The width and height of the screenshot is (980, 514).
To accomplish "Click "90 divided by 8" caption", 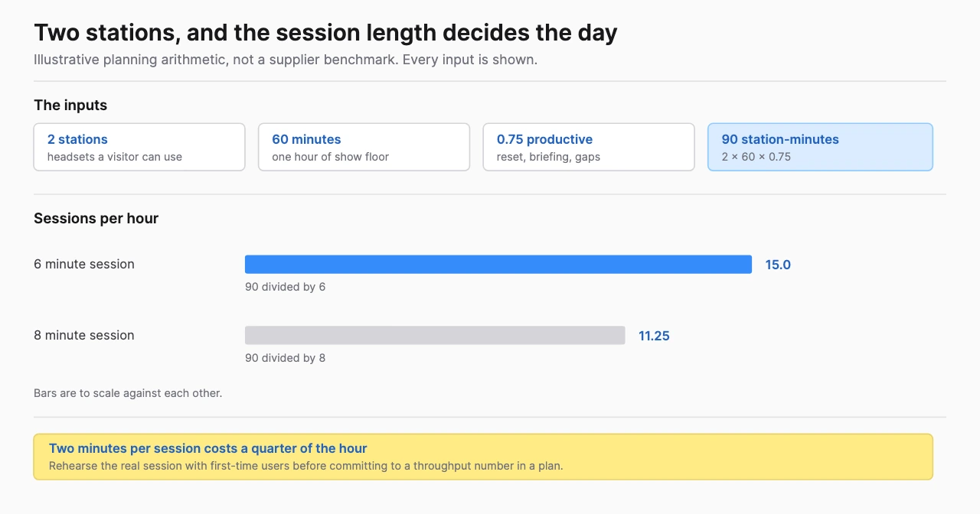I will pyautogui.click(x=285, y=358).
